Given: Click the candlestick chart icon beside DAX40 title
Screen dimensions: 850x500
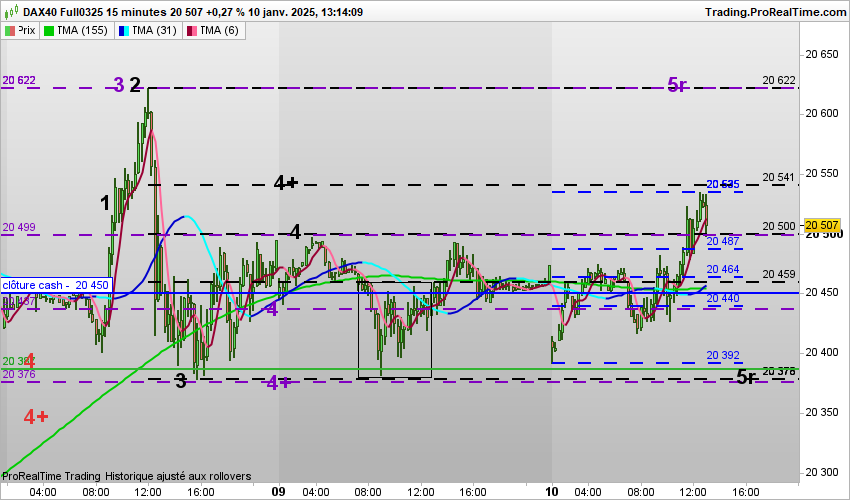Looking at the screenshot, I should pyautogui.click(x=11, y=11).
